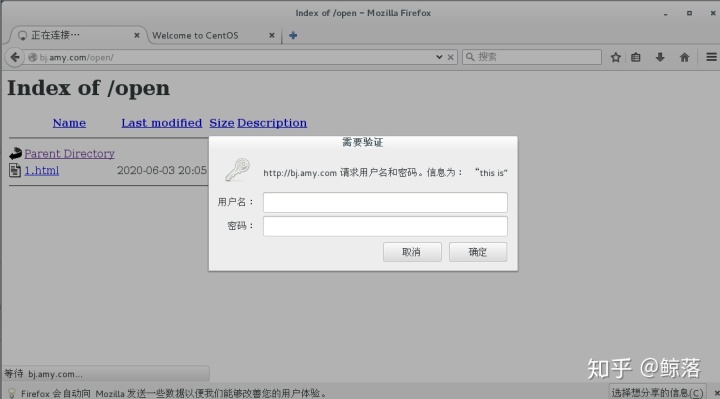The image size is (720, 399).
Task: Open the 1.html file link
Action: click(41, 171)
